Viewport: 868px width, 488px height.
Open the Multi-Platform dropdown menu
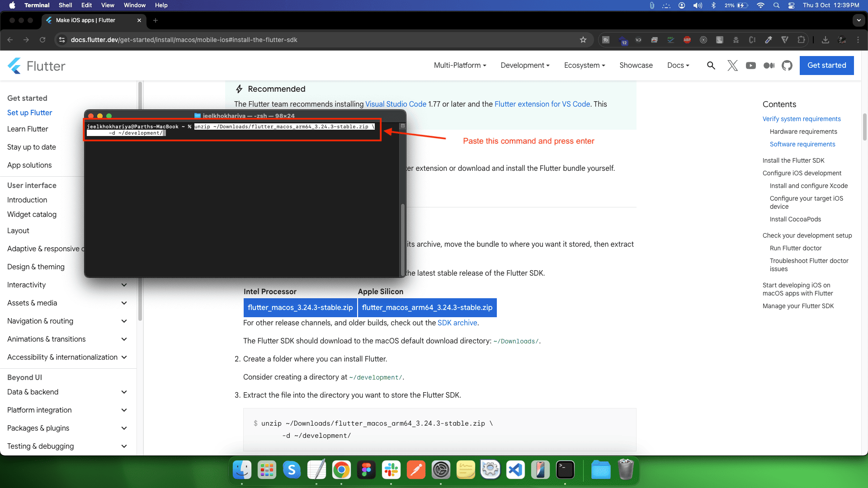coord(460,66)
